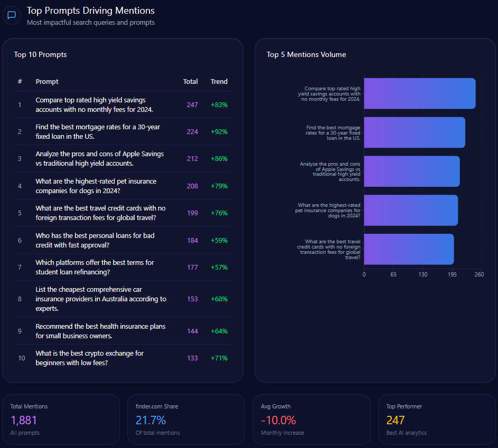Select the personal loans for bad credit row
This screenshot has height=448, width=498.
point(95,240)
